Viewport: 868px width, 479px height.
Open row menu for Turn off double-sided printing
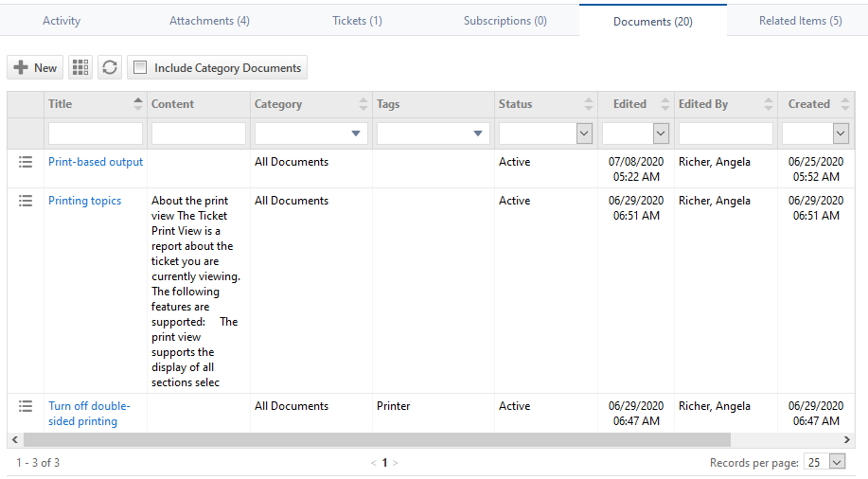pyautogui.click(x=27, y=406)
